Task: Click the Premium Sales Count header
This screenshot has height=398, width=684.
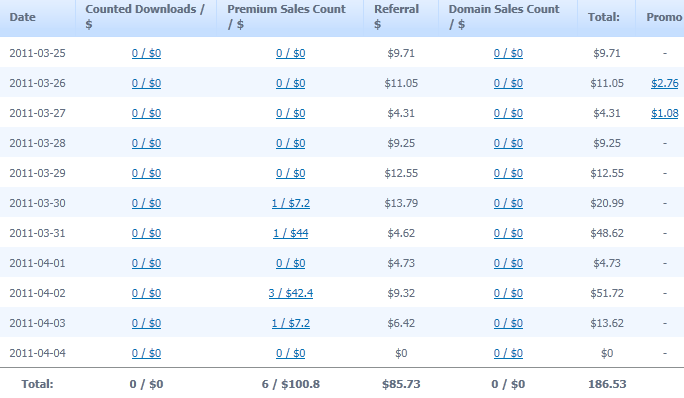Action: [x=287, y=17]
